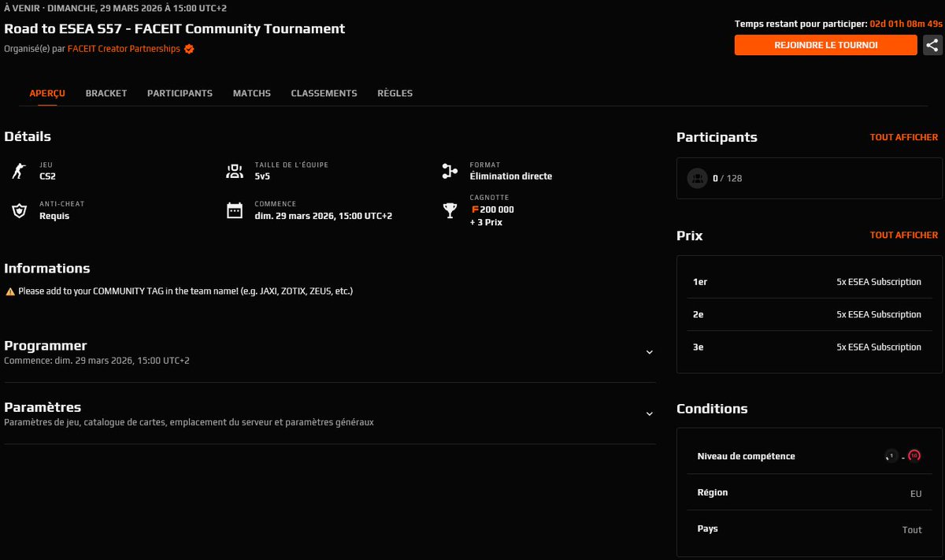
Task: Click the 2e prize row
Action: [x=809, y=314]
